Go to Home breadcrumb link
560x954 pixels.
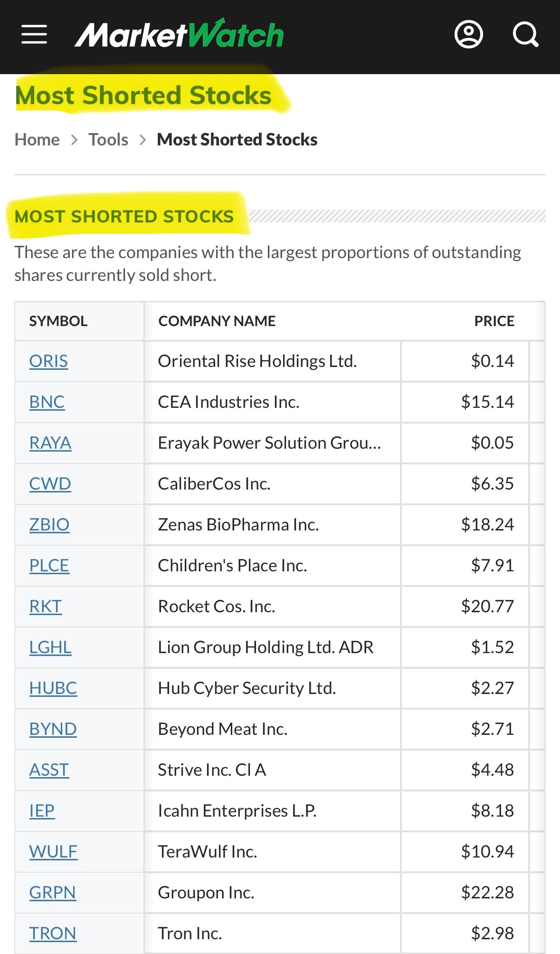click(x=37, y=140)
